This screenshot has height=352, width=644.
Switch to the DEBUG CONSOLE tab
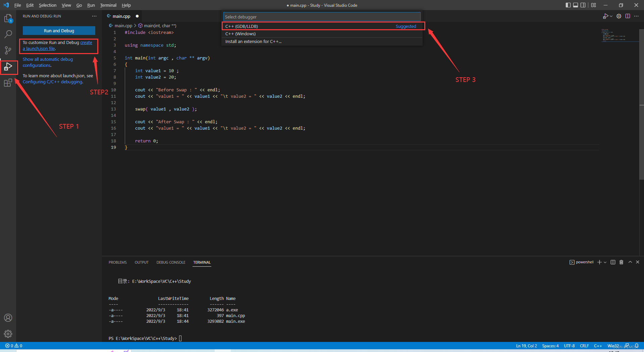point(171,262)
